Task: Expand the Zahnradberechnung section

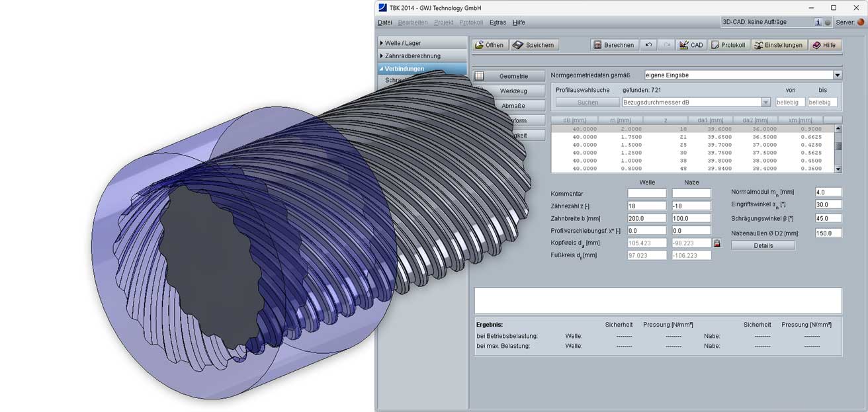Action: click(422, 56)
